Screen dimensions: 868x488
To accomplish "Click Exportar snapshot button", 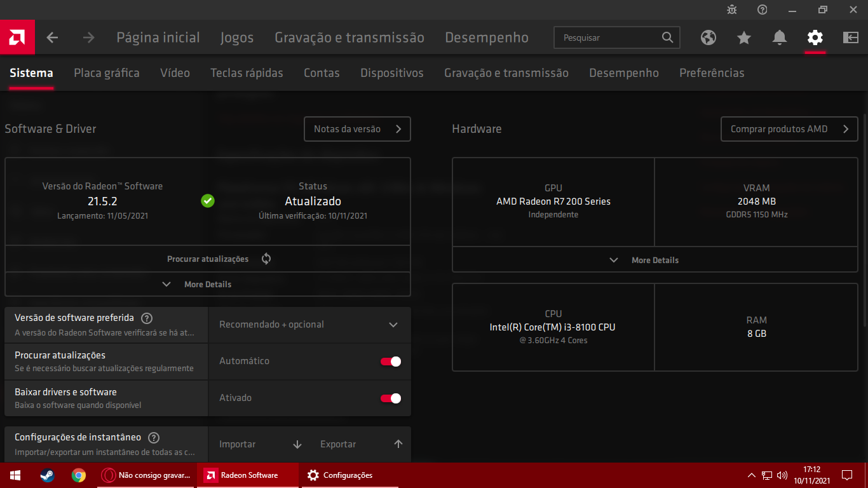I will coord(360,444).
